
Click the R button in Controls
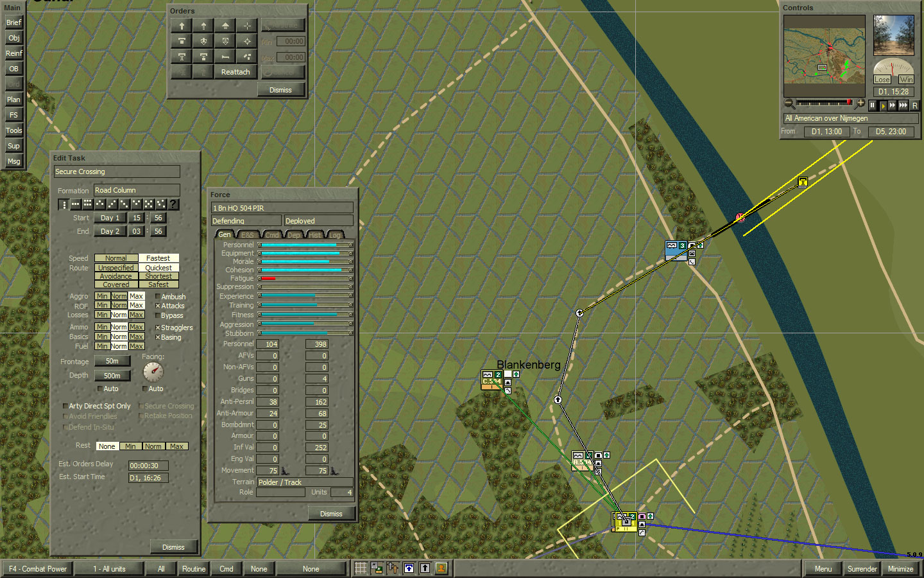point(914,105)
